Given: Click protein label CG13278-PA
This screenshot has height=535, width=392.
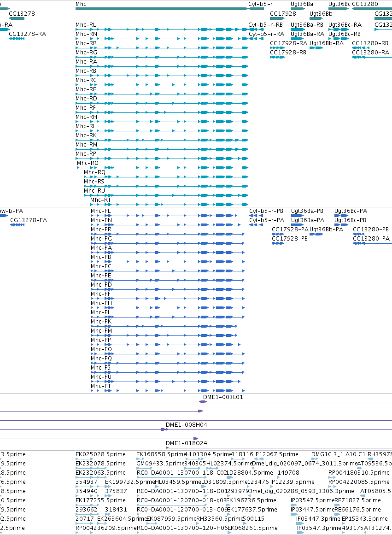Looking at the screenshot, I should point(29,220).
